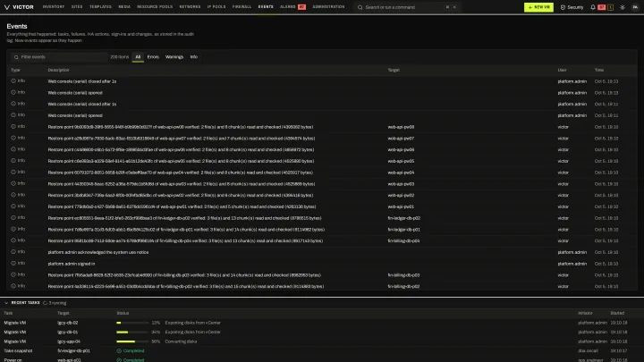The height and width of the screenshot is (362, 644).
Task: Switch to the Info filter tab
Action: (x=194, y=57)
